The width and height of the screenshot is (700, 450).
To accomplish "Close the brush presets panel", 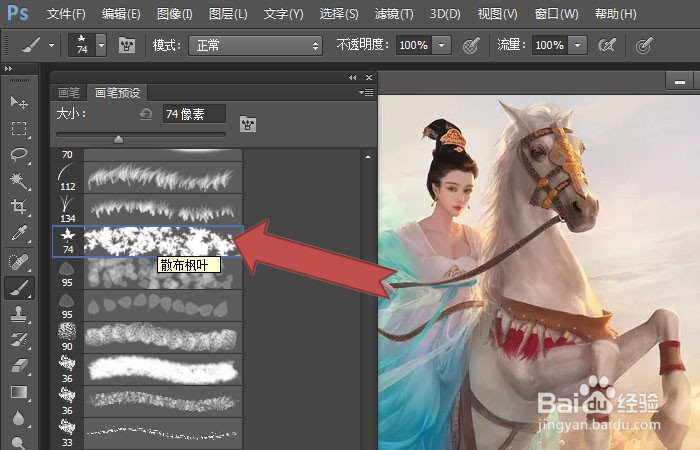I will [369, 77].
